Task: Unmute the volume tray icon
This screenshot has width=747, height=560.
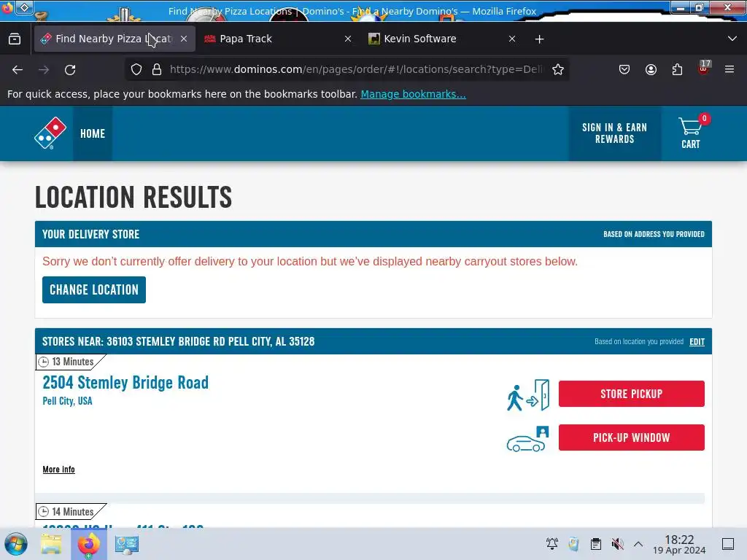Action: coord(617,544)
